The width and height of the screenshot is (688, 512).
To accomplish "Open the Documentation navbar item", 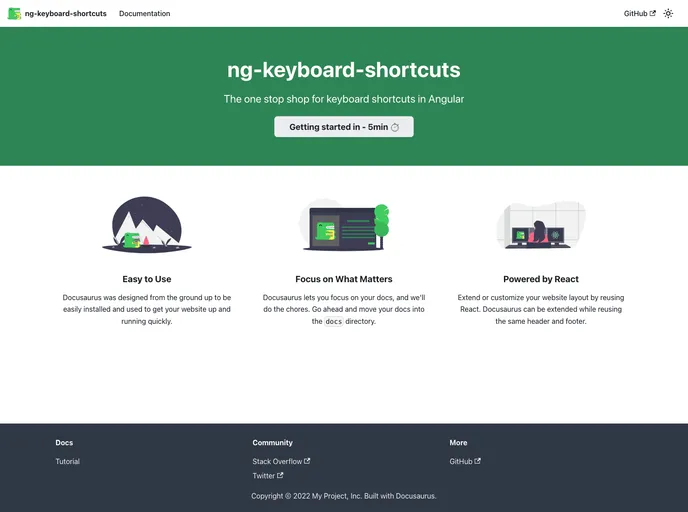I will pos(144,14).
